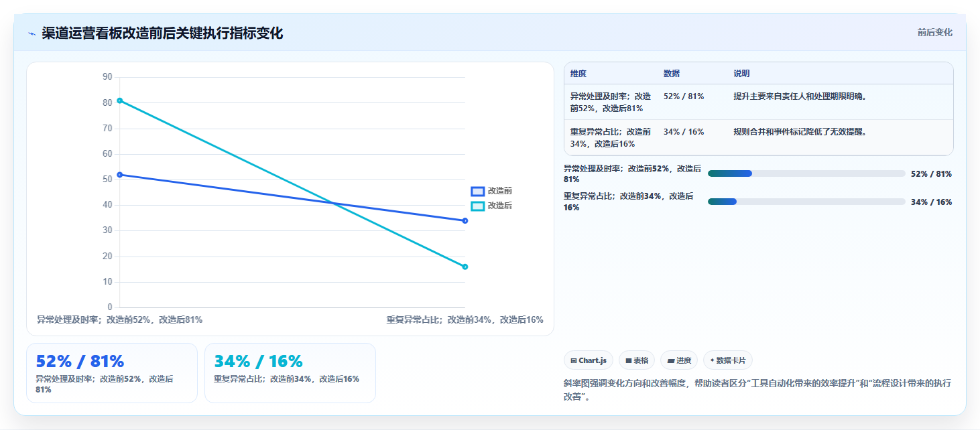Click the y-axis value 90

pos(107,77)
